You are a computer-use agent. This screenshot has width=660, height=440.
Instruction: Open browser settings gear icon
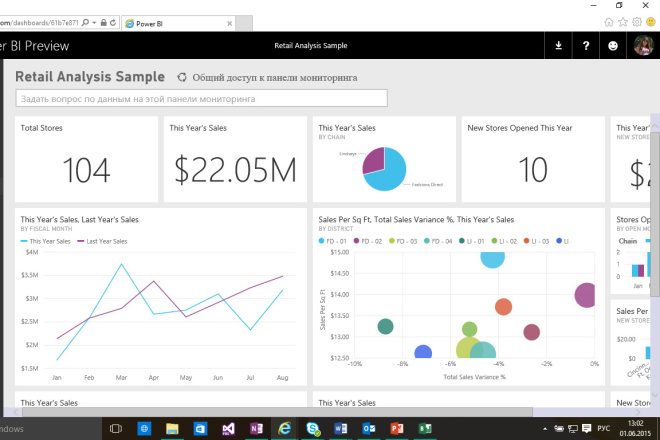[636, 21]
